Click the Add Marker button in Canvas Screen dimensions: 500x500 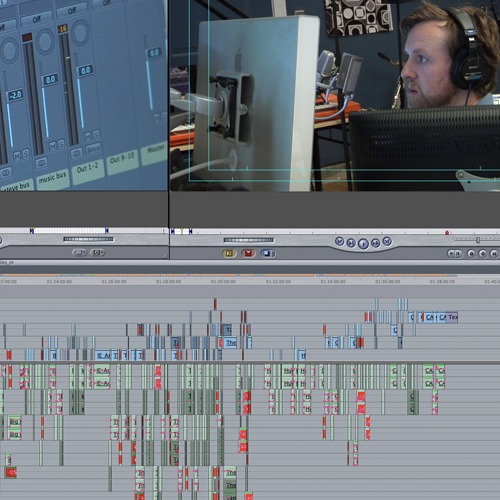click(x=471, y=254)
